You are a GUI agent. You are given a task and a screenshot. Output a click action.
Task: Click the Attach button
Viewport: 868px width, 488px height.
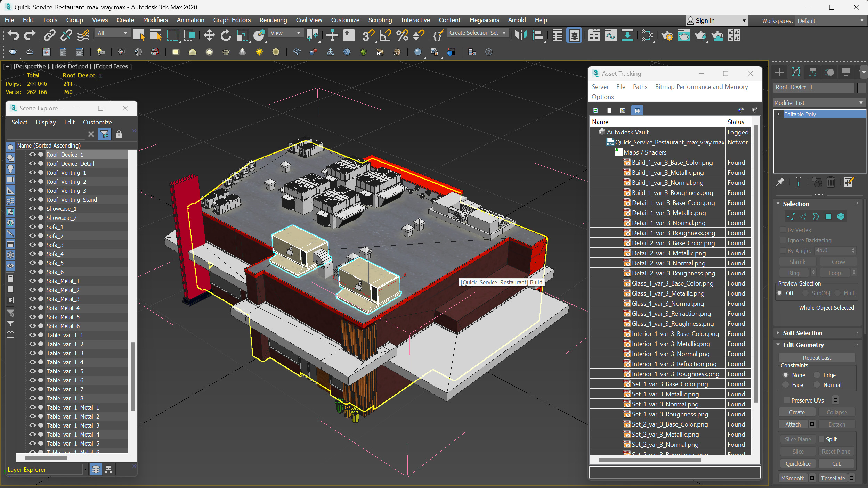click(793, 424)
